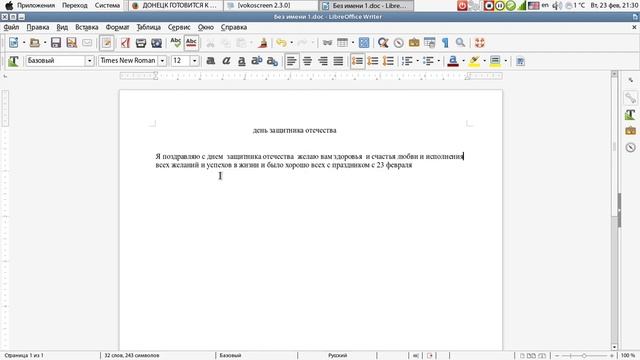Viewport: 640px width, 360px height.
Task: Apply font color red A button
Action: point(453,61)
